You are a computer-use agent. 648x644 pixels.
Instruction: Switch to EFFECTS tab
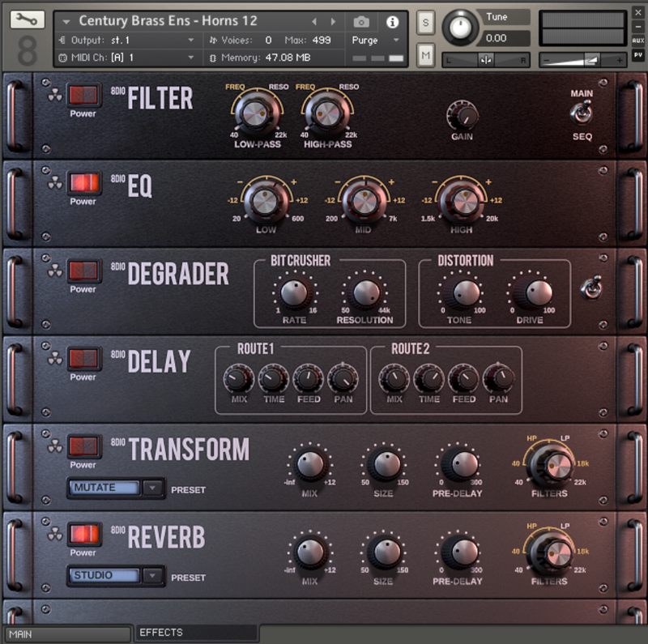tap(197, 633)
